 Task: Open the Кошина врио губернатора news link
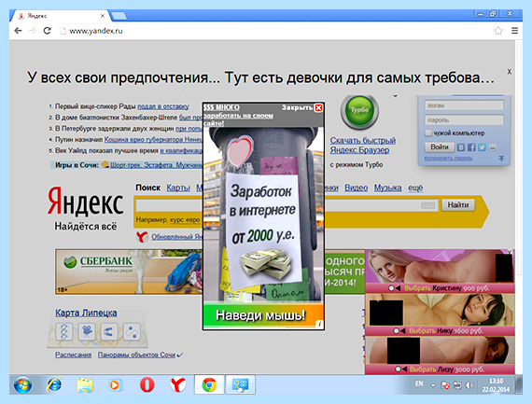click(x=153, y=139)
